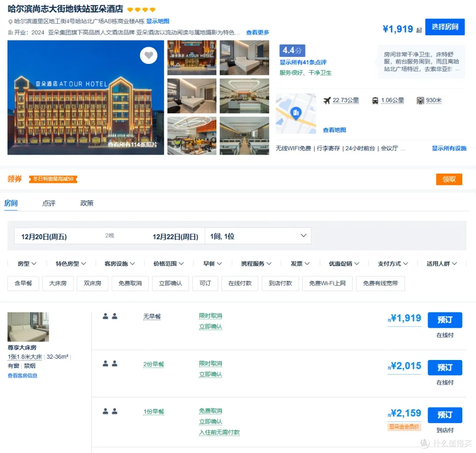Click the location pin icon beside address
Viewport: 476px width, 453px height.
point(10,22)
